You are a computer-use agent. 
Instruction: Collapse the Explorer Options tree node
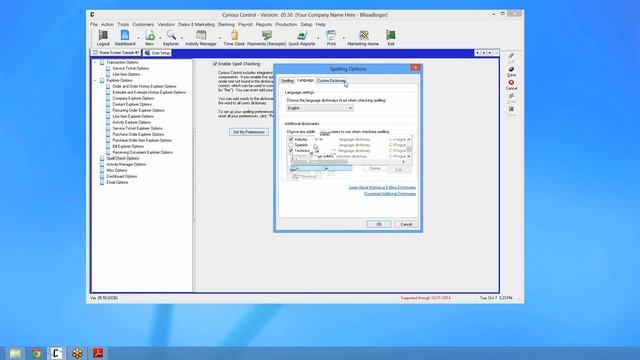(96, 80)
